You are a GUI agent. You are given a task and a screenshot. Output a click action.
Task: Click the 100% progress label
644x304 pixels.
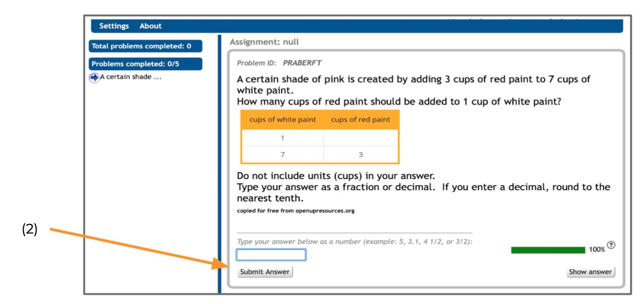597,250
